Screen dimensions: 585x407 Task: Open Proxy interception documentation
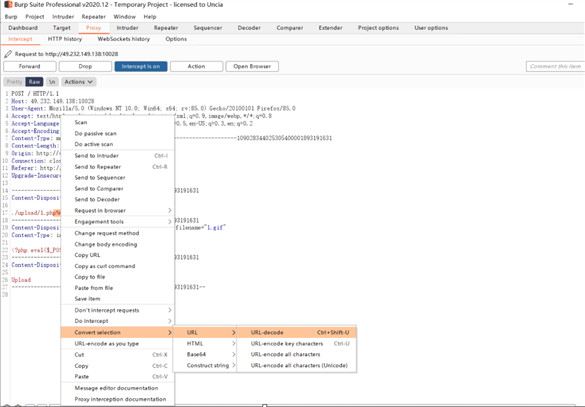tap(117, 399)
